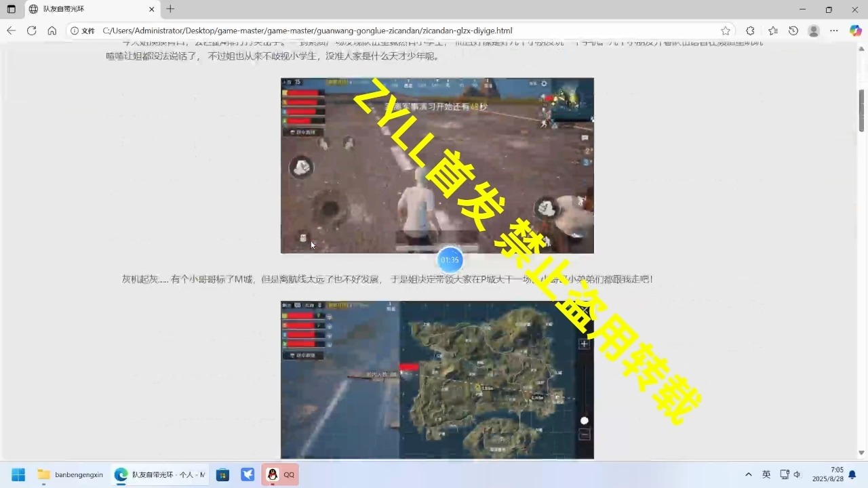Open the blue bird app taskbar icon
The image size is (868, 488).
[248, 474]
